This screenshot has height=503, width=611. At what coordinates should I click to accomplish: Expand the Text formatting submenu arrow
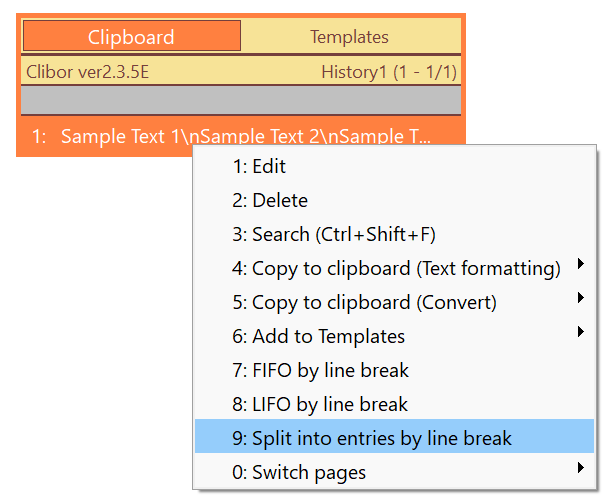581,264
